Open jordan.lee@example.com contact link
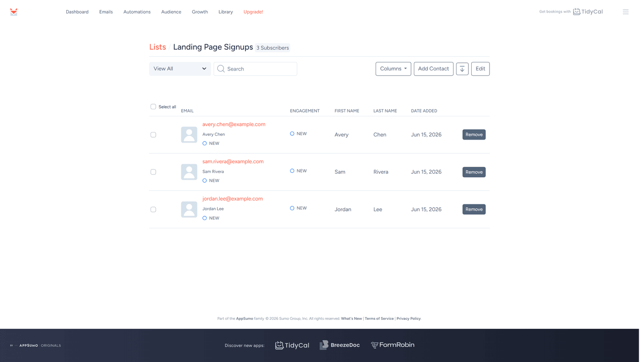 (x=233, y=199)
